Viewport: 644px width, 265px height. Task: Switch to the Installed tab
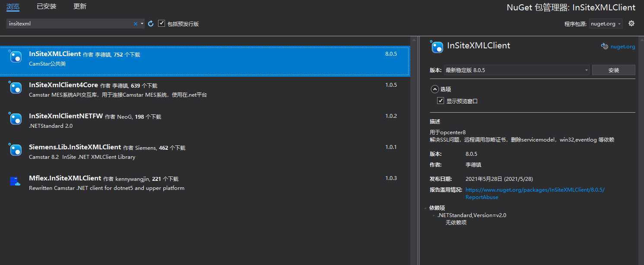pos(47,6)
